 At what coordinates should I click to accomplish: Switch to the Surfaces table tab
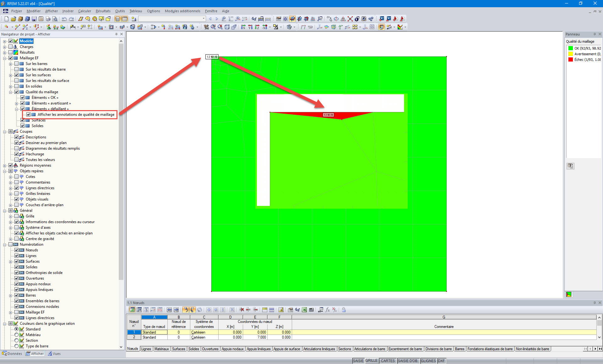point(178,349)
